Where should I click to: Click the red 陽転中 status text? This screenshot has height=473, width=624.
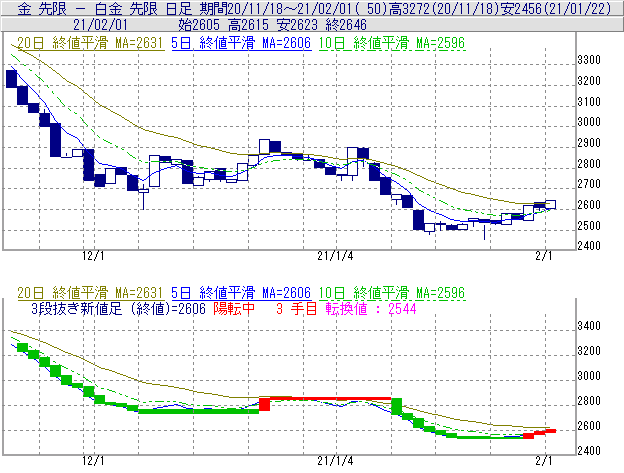pos(234,309)
